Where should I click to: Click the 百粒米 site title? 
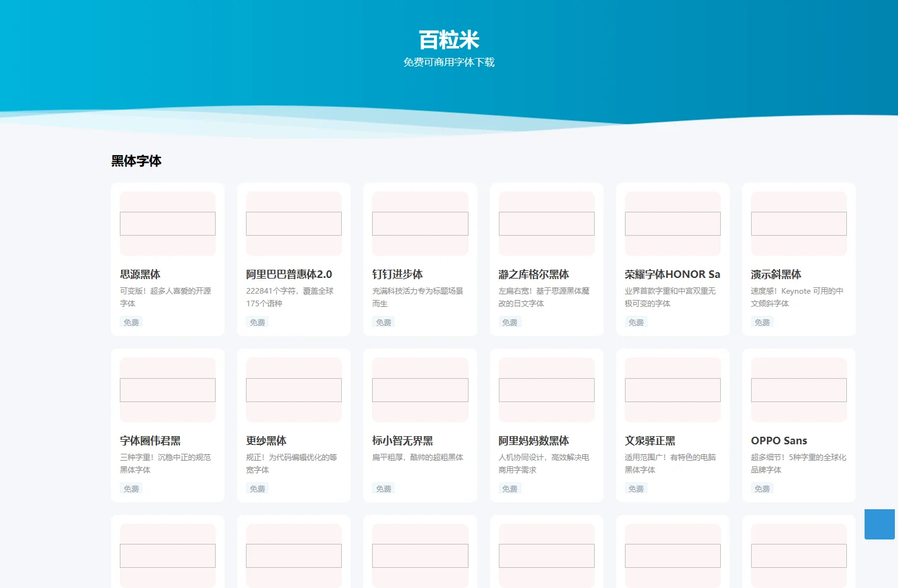tap(449, 40)
